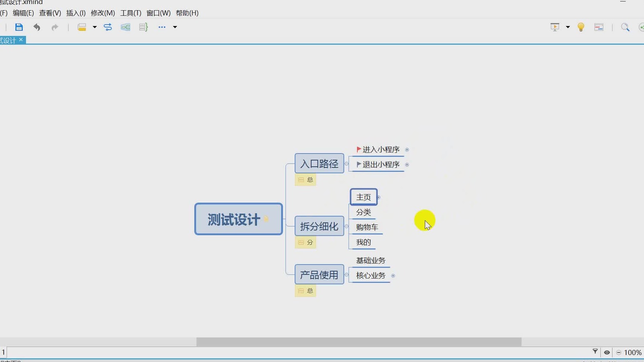
Task: Open the notes icon on 测试设计 topic
Action: click(266, 219)
